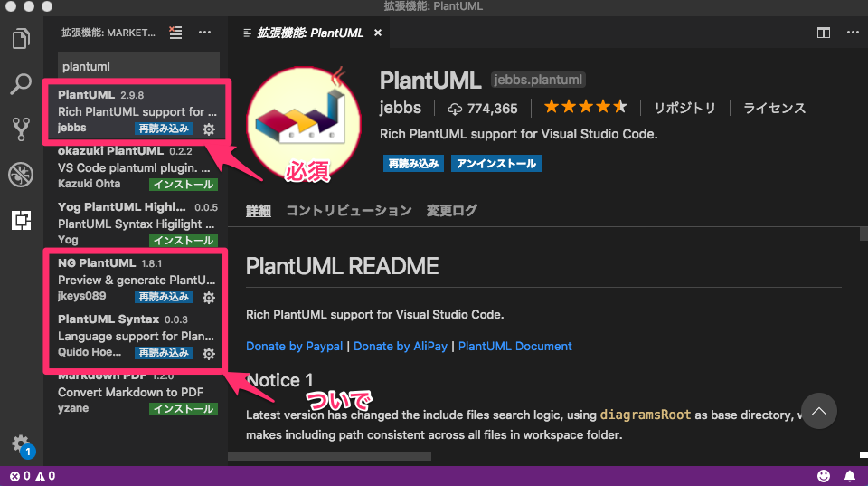Open PlantUML Document link

coord(514,347)
